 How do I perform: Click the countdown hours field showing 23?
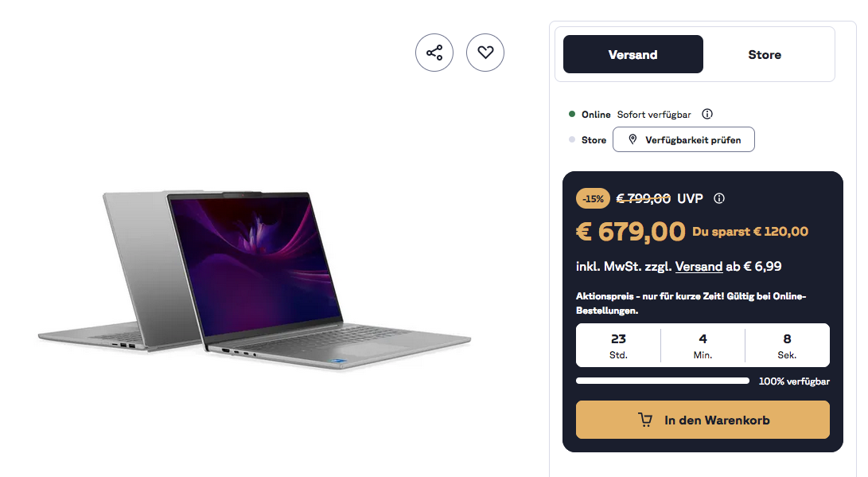(x=618, y=346)
